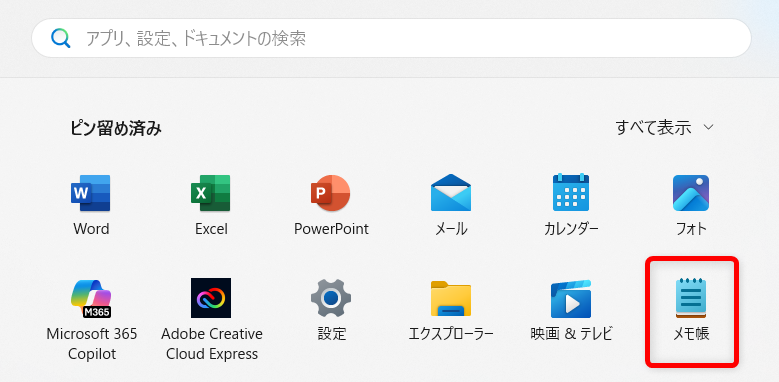The height and width of the screenshot is (382, 779).
Task: Open the フォト photos app
Action: [691, 193]
